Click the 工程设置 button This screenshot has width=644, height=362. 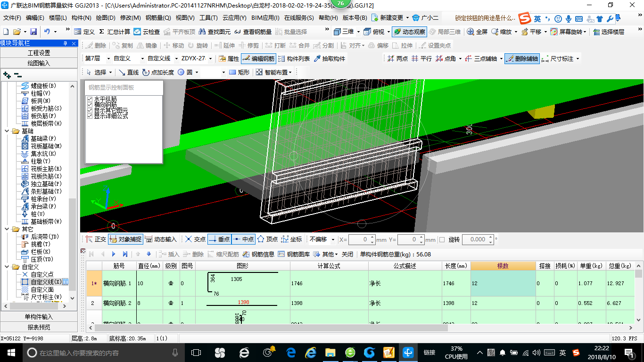[39, 53]
